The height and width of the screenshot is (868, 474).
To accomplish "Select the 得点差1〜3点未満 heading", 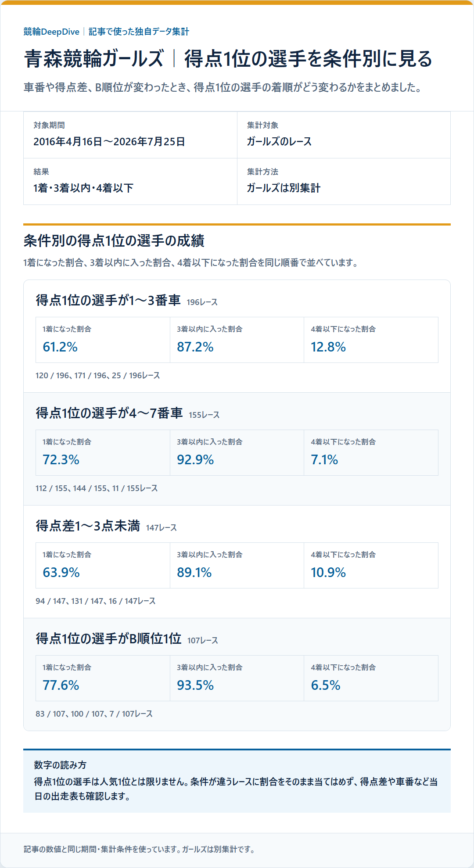I will 88,526.
